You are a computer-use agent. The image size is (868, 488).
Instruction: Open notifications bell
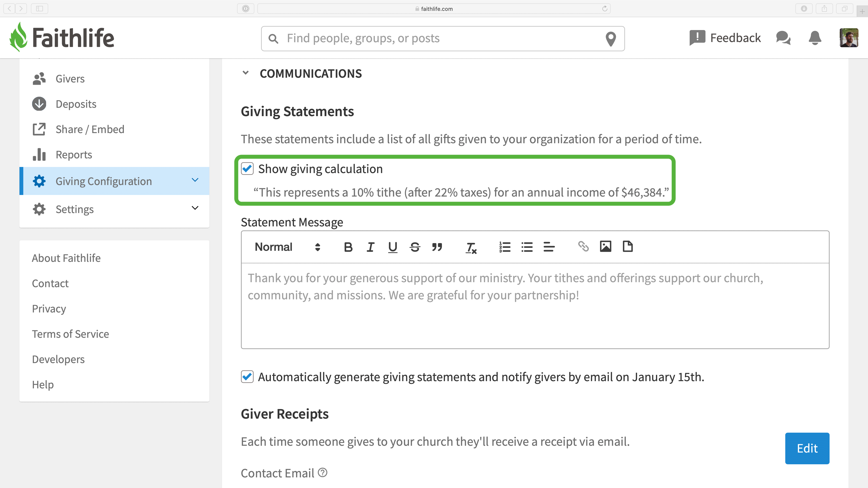click(x=815, y=38)
